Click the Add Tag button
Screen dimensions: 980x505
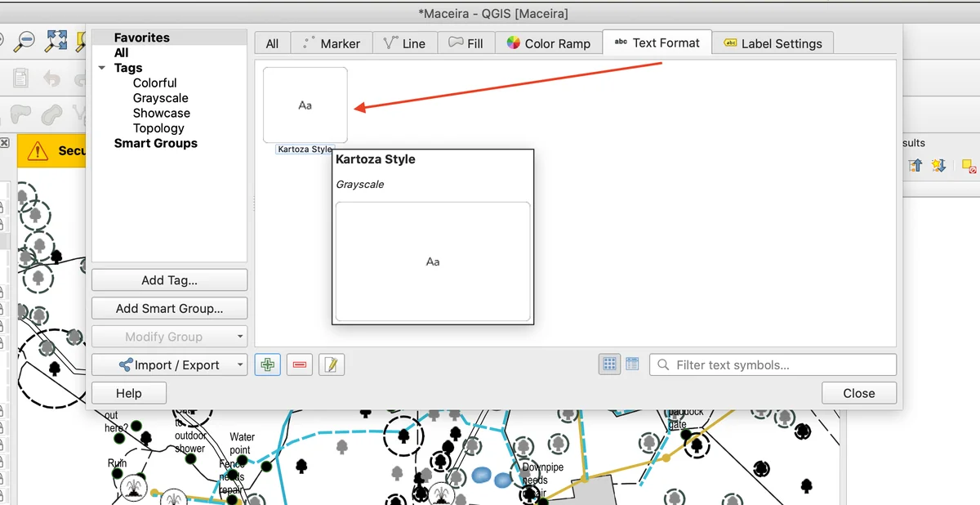click(169, 280)
